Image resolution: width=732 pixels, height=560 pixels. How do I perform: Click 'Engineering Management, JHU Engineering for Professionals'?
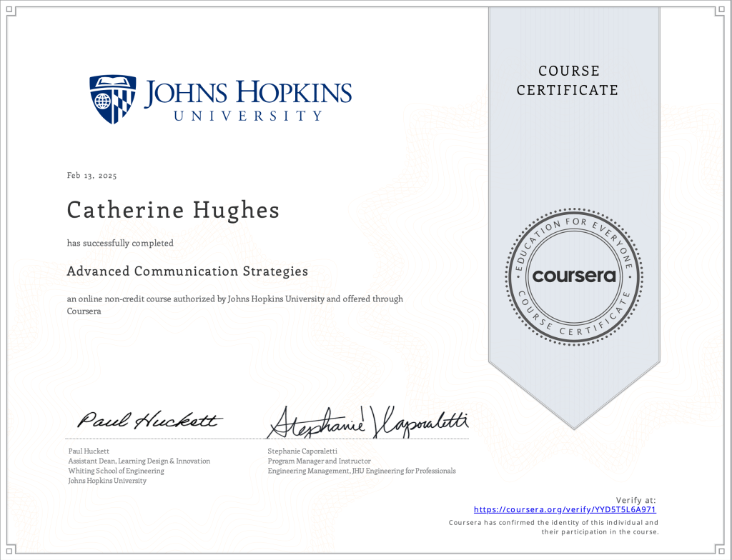click(x=362, y=471)
